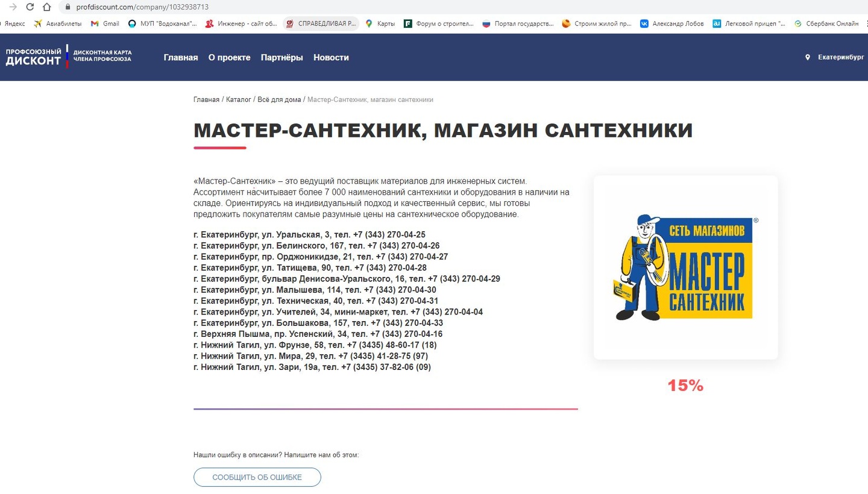Open the Партнёры menu item
This screenshot has width=868, height=494.
[x=282, y=58]
